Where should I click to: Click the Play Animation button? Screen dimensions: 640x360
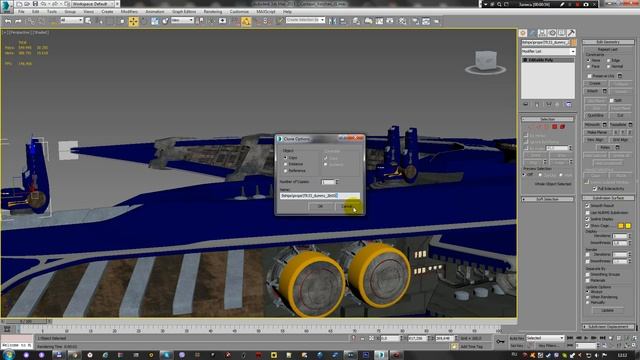pos(586,338)
